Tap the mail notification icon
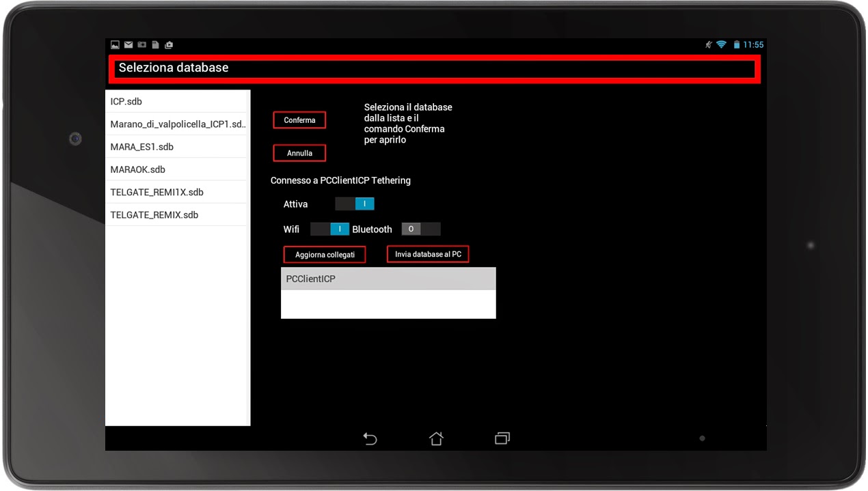This screenshot has height=491, width=868. 128,45
